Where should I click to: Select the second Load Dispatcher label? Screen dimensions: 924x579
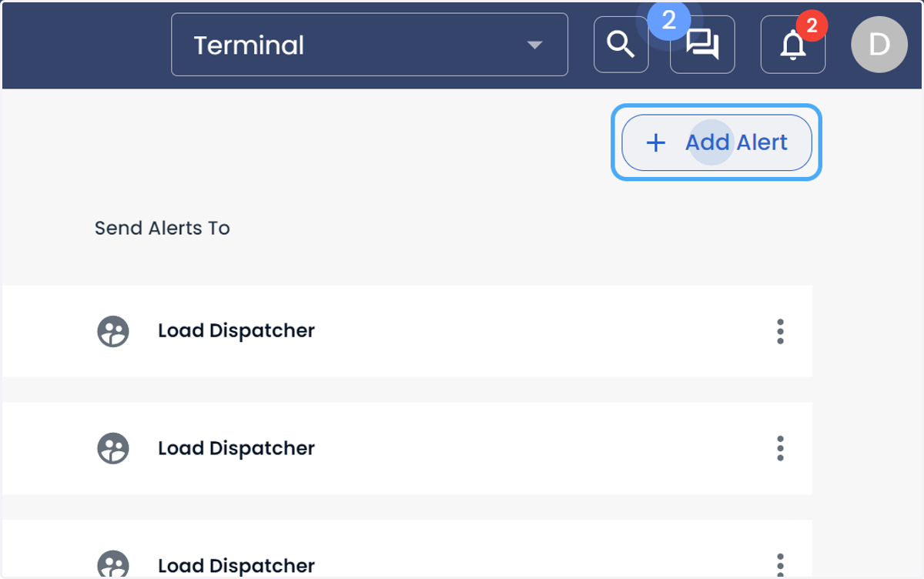[236, 448]
